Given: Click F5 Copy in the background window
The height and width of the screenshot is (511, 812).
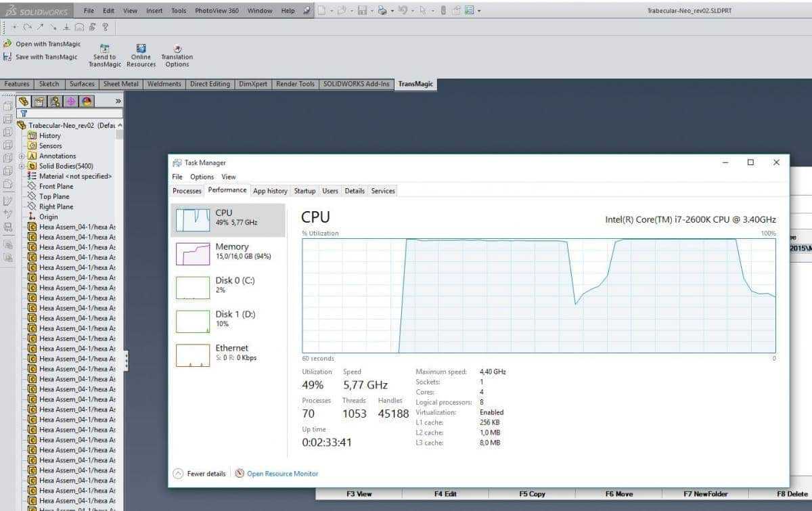Looking at the screenshot, I should (532, 494).
